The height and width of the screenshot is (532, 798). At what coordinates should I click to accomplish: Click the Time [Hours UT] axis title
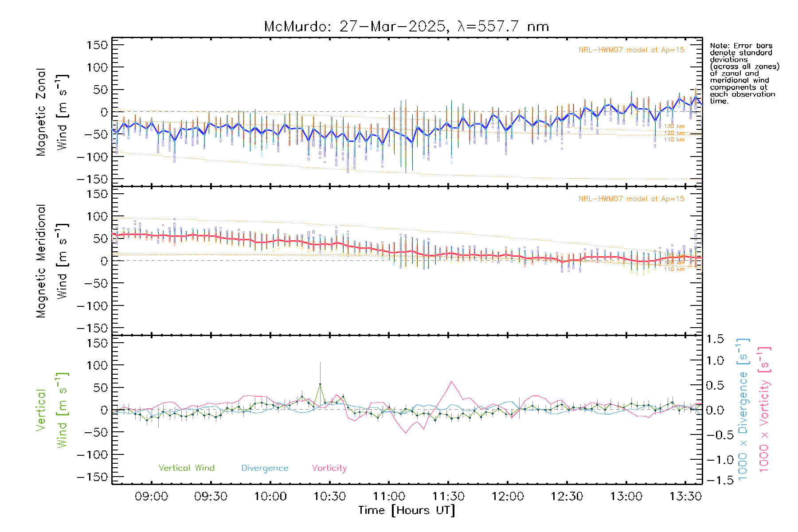(407, 510)
